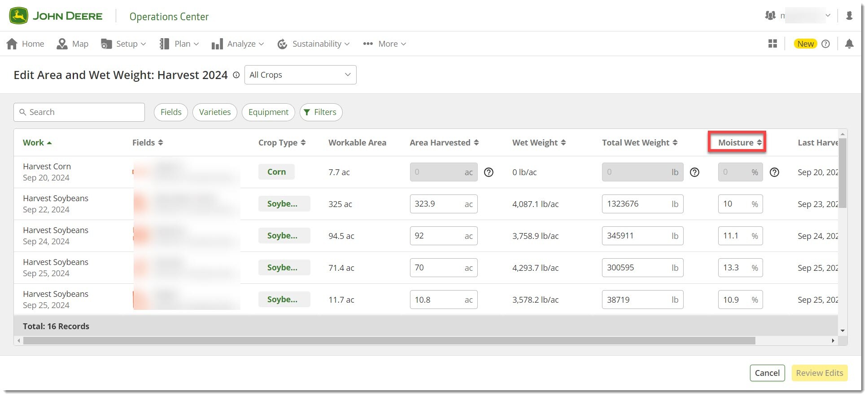Open the notifications bell icon
The height and width of the screenshot is (397, 868).
[x=849, y=44]
